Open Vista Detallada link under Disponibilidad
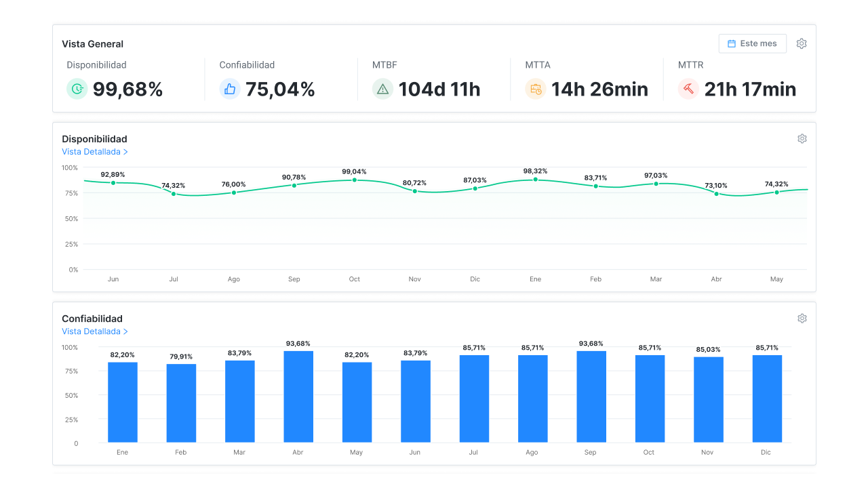This screenshot has height=488, width=868. [x=95, y=152]
